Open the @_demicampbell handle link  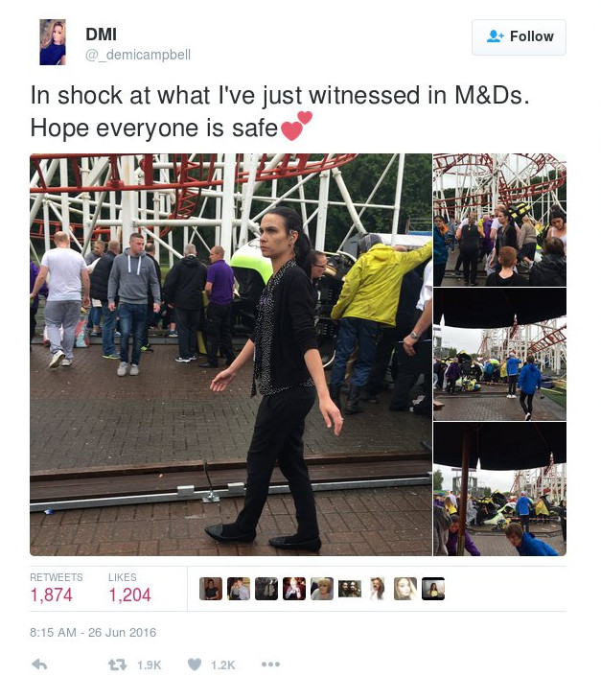click(138, 55)
